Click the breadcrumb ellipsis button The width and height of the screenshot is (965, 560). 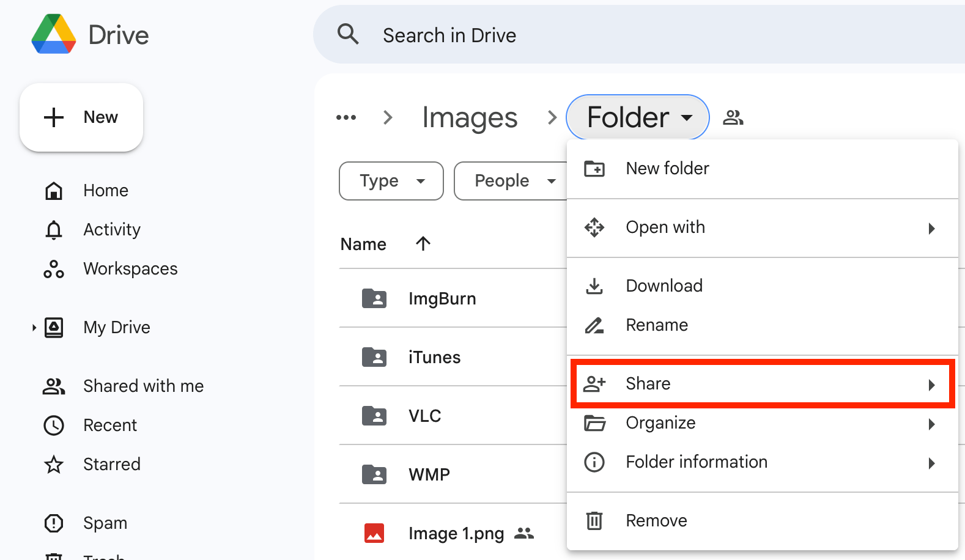[x=346, y=117]
